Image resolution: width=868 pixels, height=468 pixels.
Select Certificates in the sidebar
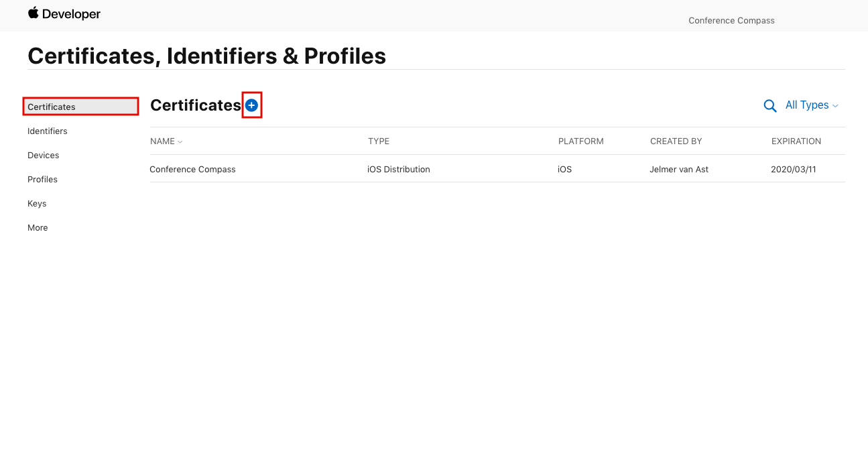click(x=80, y=107)
